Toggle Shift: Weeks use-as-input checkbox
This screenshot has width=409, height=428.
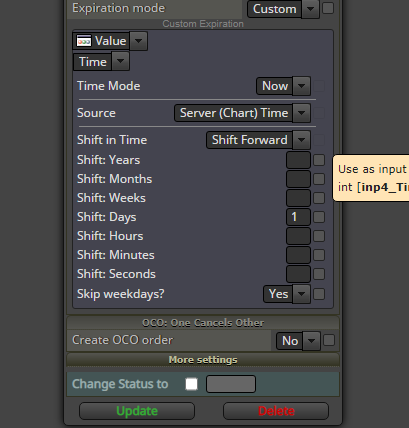point(319,198)
